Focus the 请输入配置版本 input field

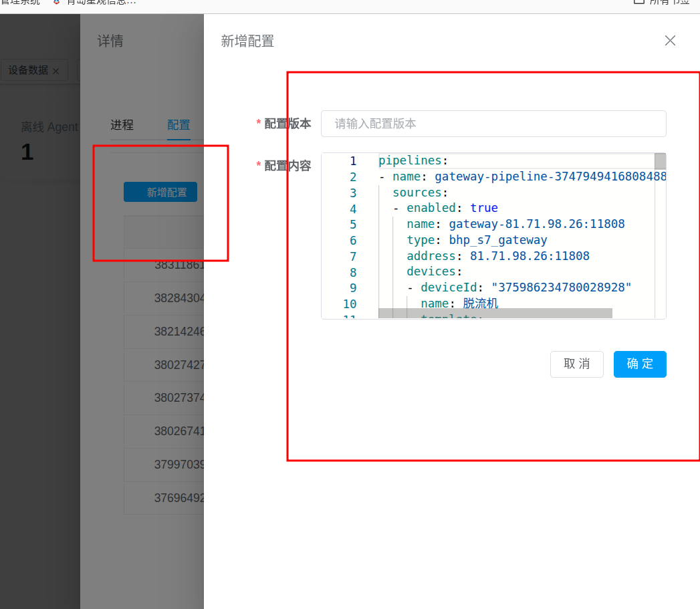[493, 124]
